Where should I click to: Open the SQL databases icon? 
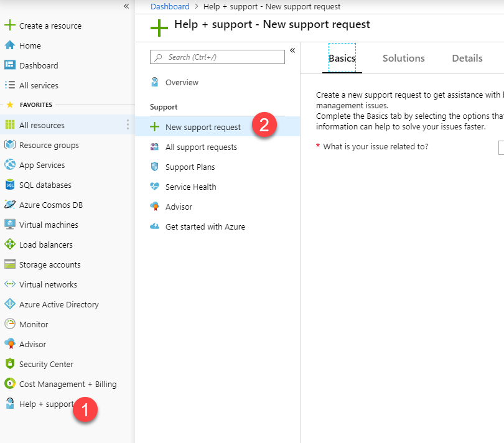[x=10, y=185]
